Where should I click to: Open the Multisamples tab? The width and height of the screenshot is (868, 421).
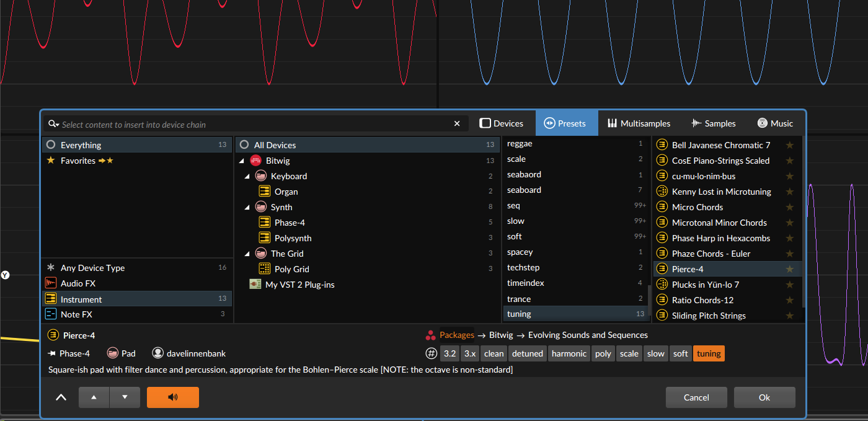coord(639,123)
